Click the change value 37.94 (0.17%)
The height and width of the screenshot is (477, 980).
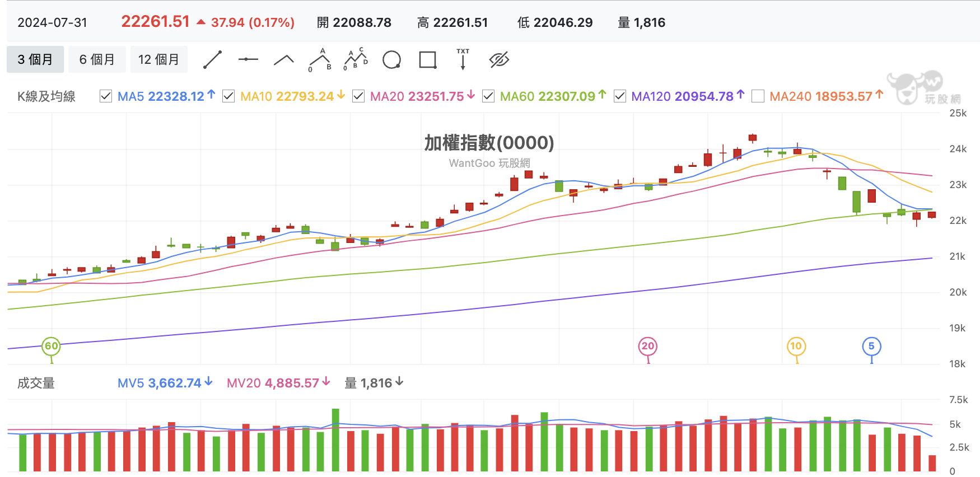click(x=253, y=22)
